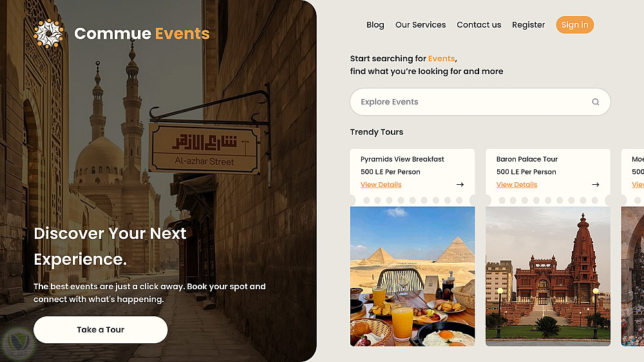Open View Details for Pyramids View Breakfast
Screen dimensions: 644x362
pos(381,185)
